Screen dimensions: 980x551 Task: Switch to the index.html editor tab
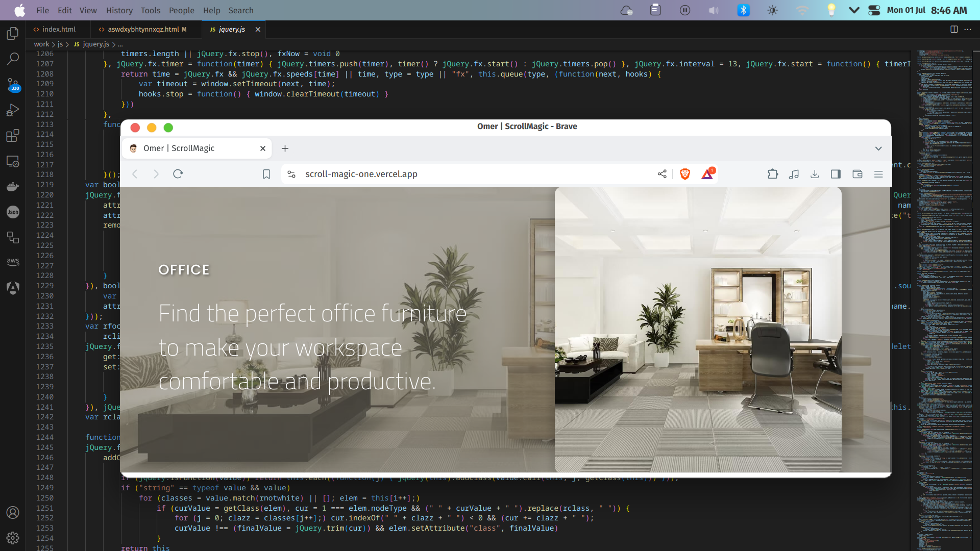58,29
